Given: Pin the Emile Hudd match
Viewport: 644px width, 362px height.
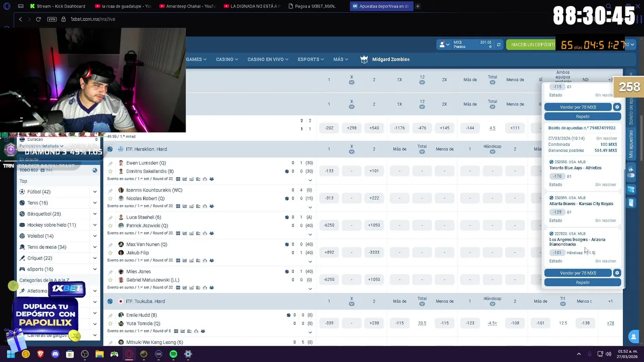Looking at the screenshot, I should 110,315.
